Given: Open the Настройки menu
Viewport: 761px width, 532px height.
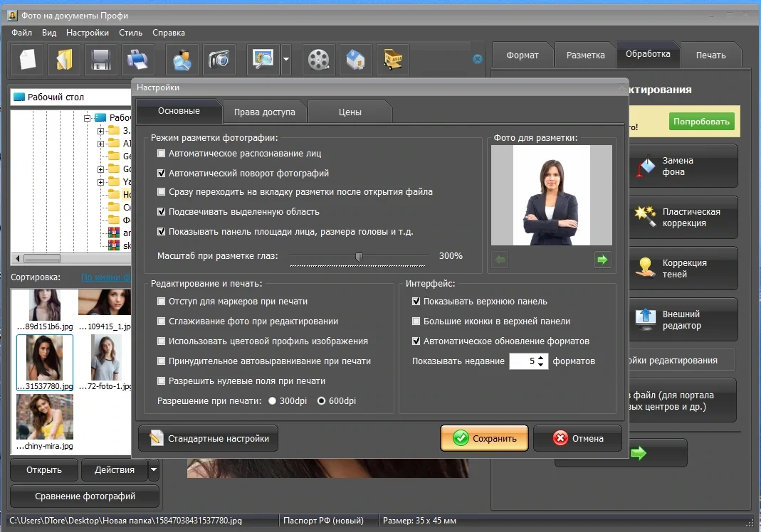Looking at the screenshot, I should [88, 33].
